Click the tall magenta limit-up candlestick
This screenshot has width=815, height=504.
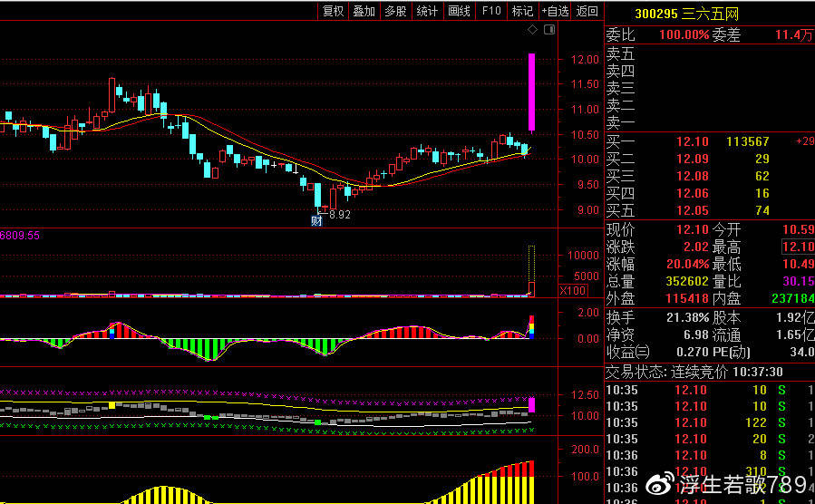531,91
